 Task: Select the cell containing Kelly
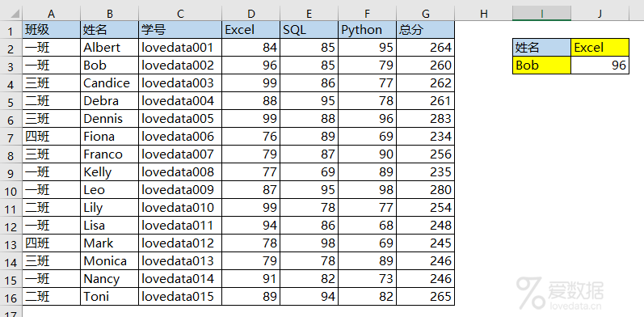(x=110, y=172)
